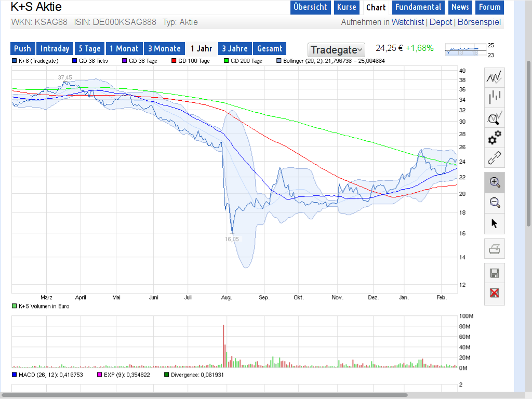This screenshot has width=532, height=399.
Task: Select the pointer cursor tool
Action: (x=494, y=223)
